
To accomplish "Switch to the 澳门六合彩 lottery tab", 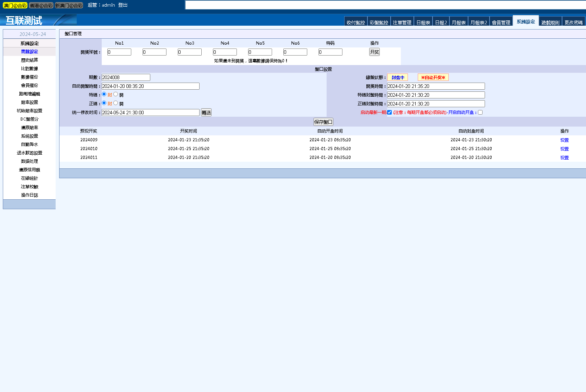I will (15, 5).
